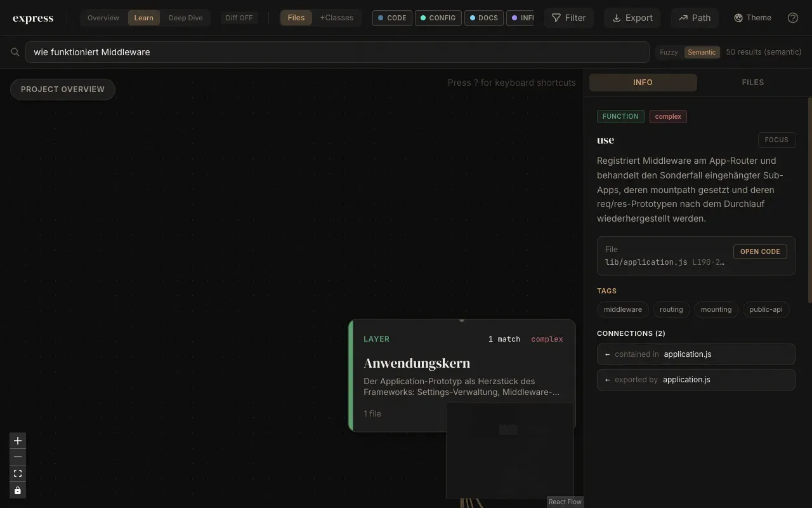The width and height of the screenshot is (812, 508).
Task: Switch to the INFO panel tab
Action: [643, 83]
